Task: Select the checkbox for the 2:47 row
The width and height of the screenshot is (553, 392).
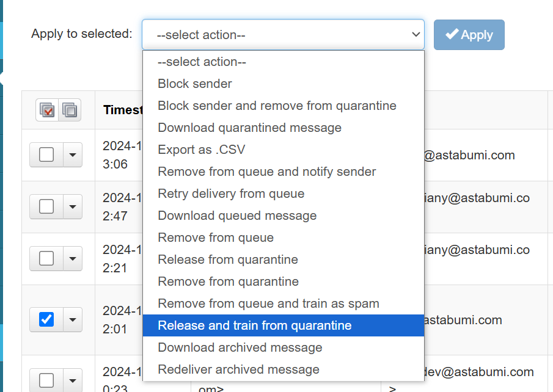Action: pos(46,207)
